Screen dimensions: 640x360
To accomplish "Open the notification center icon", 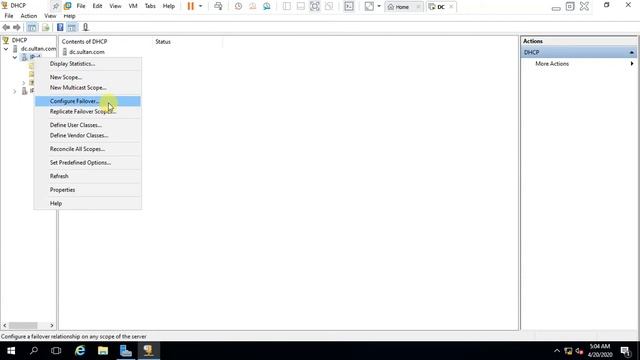I will coord(625,351).
